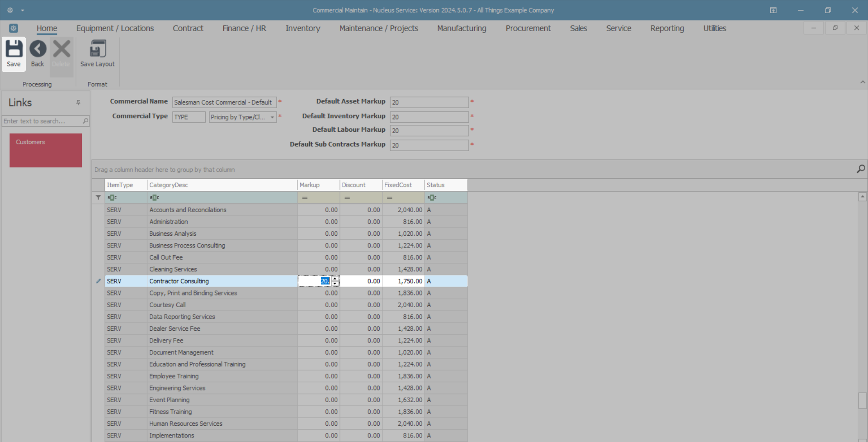Click the grid search magnifier icon

tap(861, 169)
